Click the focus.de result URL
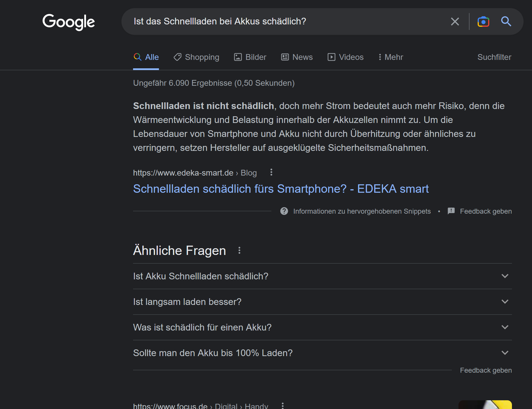This screenshot has height=409, width=532. click(200, 406)
